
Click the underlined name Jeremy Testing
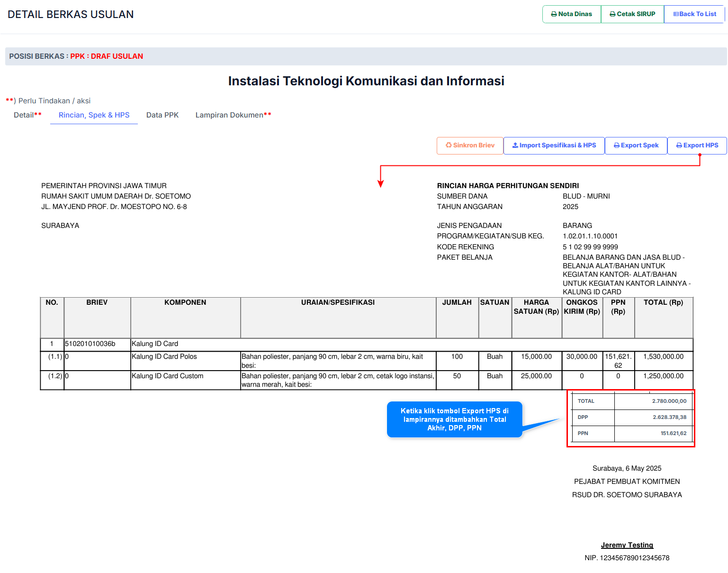tap(627, 545)
